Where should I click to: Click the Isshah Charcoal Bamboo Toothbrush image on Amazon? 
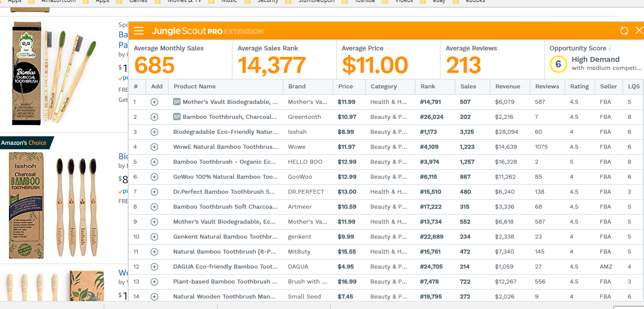coord(54,205)
